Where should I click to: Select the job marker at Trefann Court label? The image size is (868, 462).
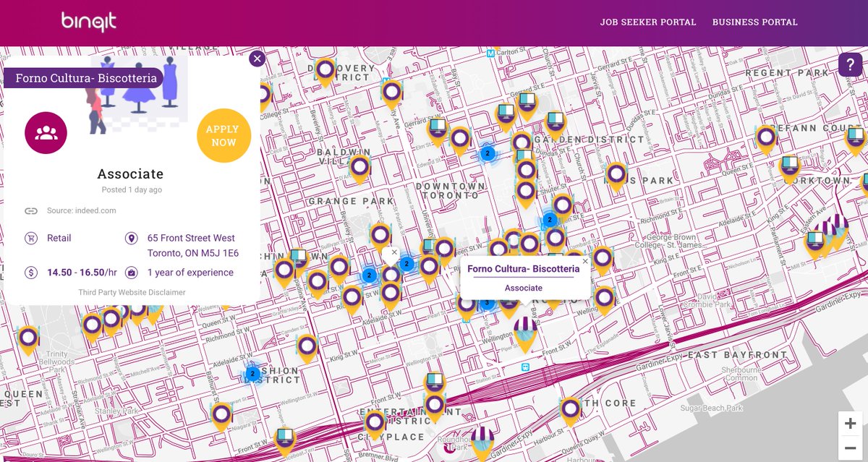(x=766, y=140)
